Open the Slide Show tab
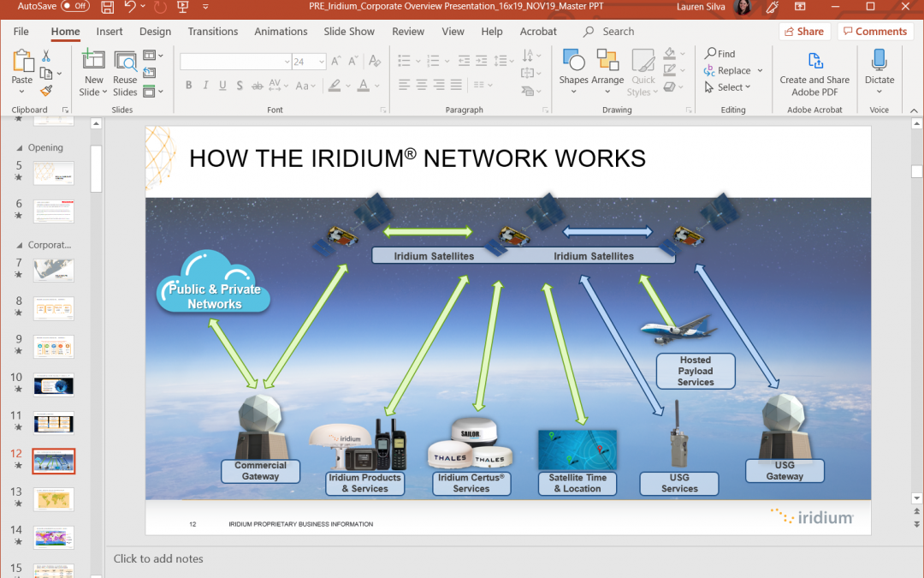 pyautogui.click(x=349, y=32)
